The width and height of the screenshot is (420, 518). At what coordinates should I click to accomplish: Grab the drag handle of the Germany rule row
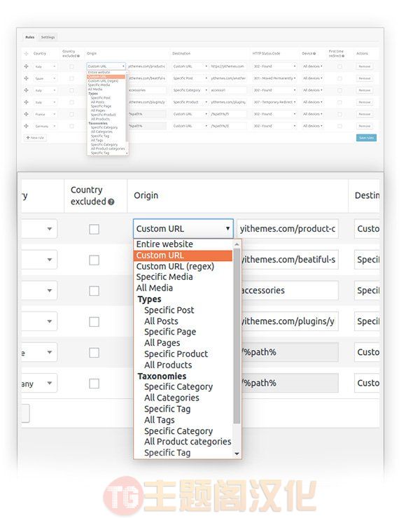[26, 126]
